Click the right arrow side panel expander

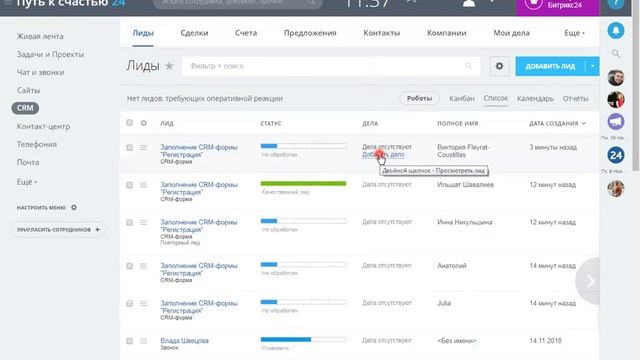[x=588, y=281]
